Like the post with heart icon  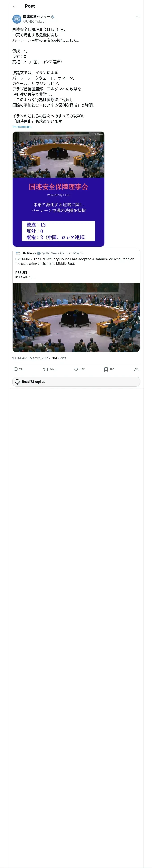76,369
